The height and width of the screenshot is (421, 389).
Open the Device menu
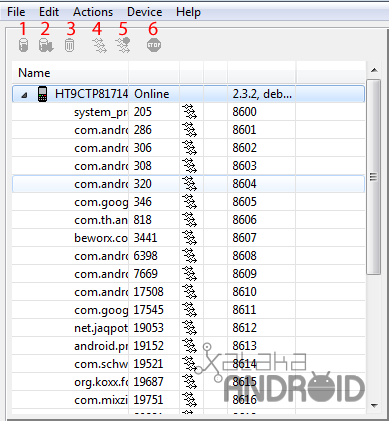[145, 12]
